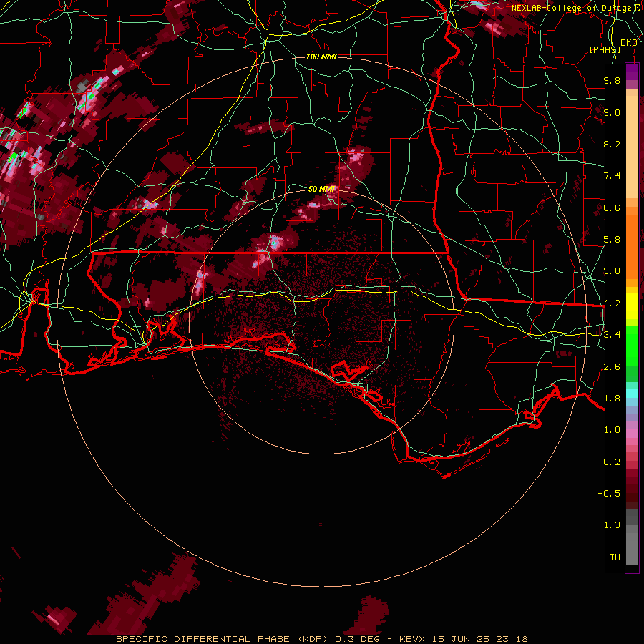Click the 1.8 value on the color scale
This screenshot has width=644, height=644.
point(612,399)
